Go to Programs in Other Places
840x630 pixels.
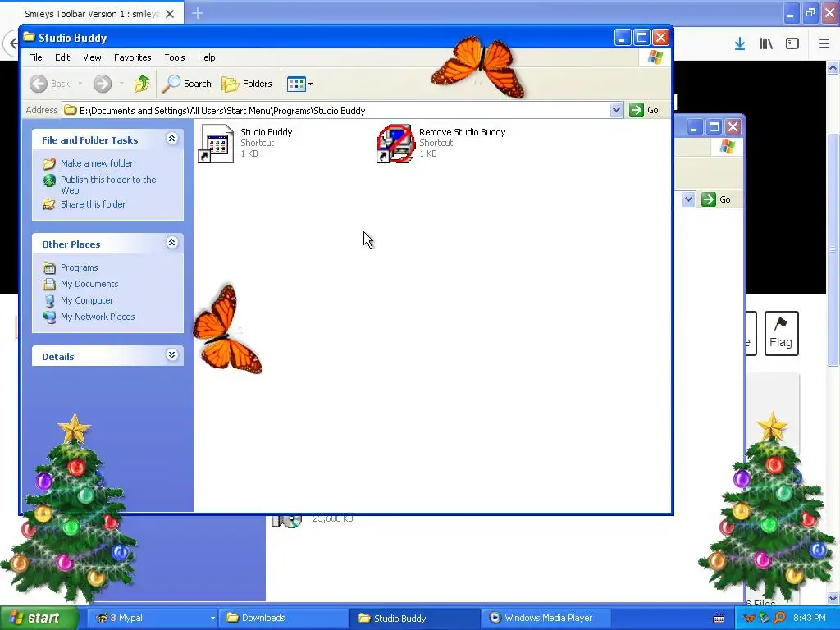[80, 267]
